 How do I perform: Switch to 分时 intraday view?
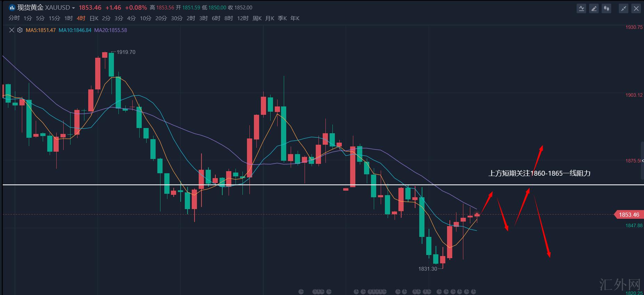click(x=14, y=18)
